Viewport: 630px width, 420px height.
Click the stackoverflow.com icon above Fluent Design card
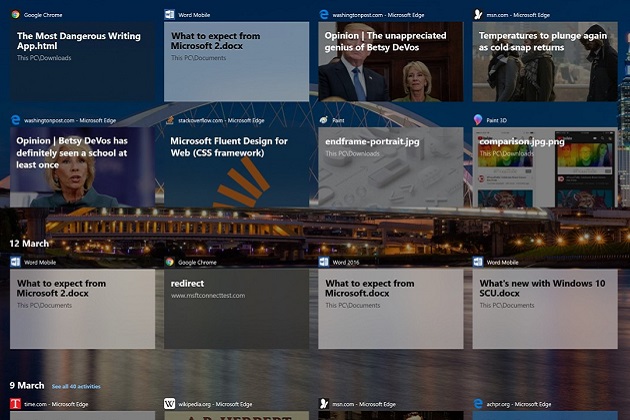coord(170,119)
